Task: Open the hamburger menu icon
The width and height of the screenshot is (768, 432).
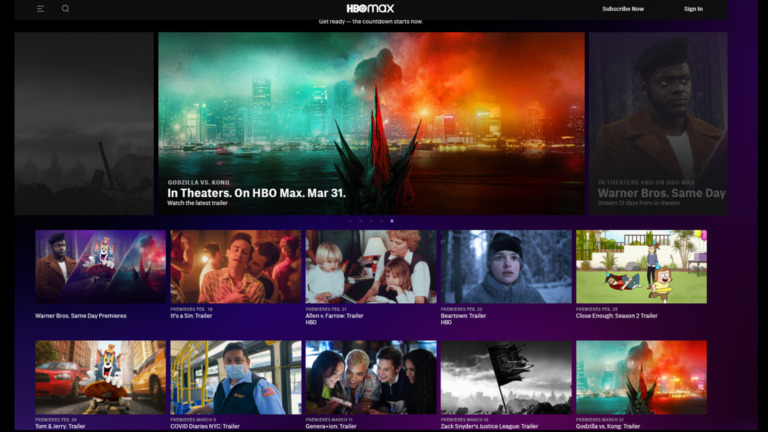Action: (41, 9)
